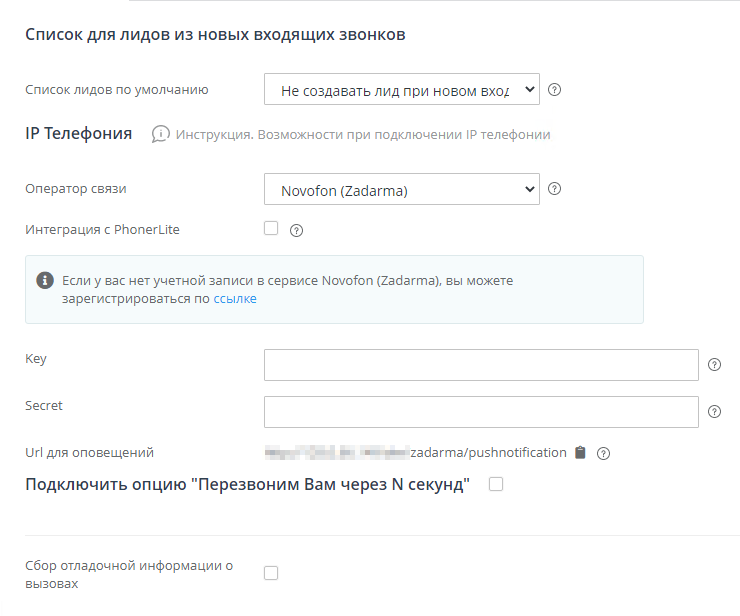Click help icon next to Secret field
Image resolution: width=740 pixels, height=616 pixels.
(715, 412)
